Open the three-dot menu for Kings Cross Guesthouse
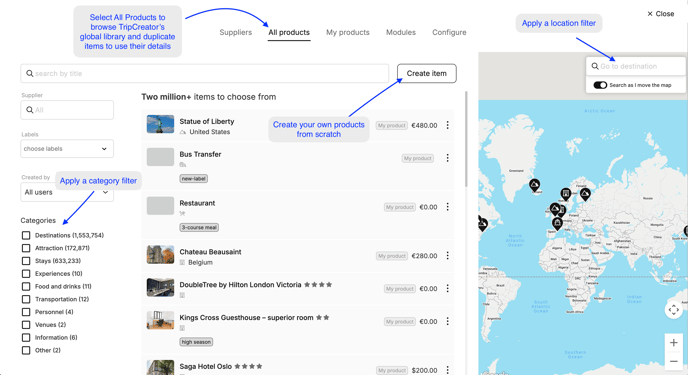The image size is (688, 375). (x=447, y=321)
